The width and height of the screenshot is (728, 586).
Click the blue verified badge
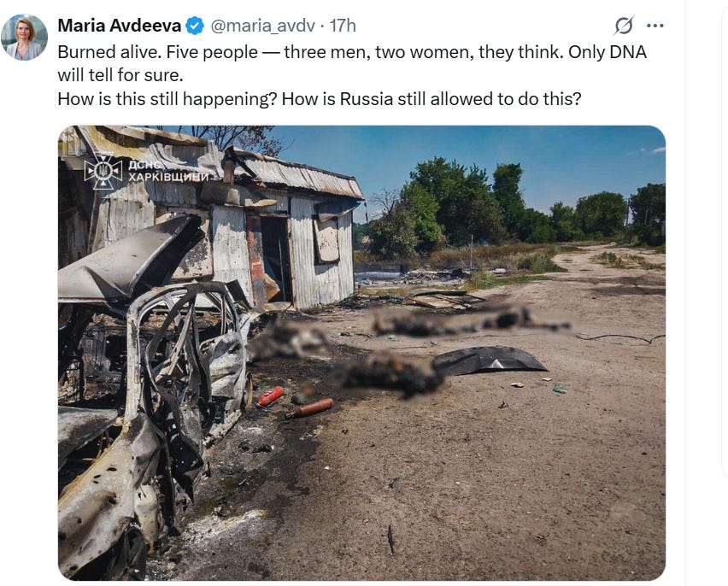[195, 26]
